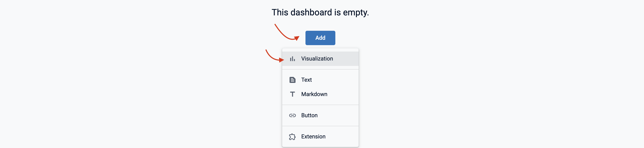This screenshot has height=148, width=644.
Task: Select Extension from the dropdown list
Action: click(x=313, y=136)
